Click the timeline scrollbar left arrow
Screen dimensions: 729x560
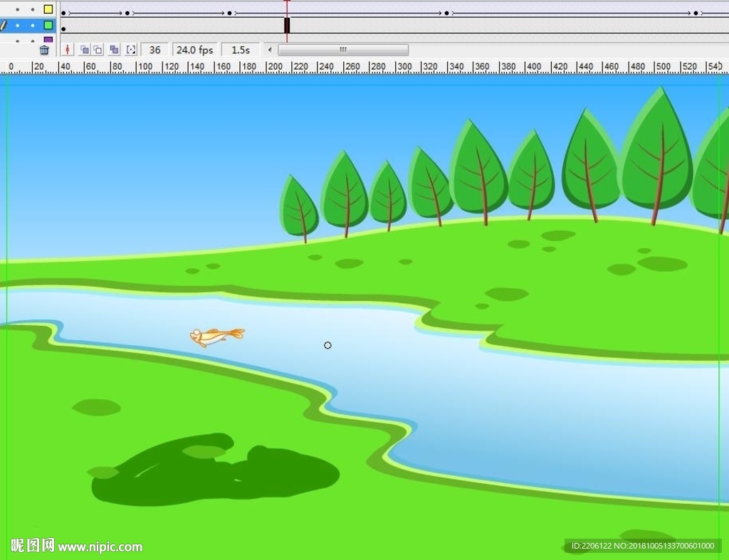[270, 50]
